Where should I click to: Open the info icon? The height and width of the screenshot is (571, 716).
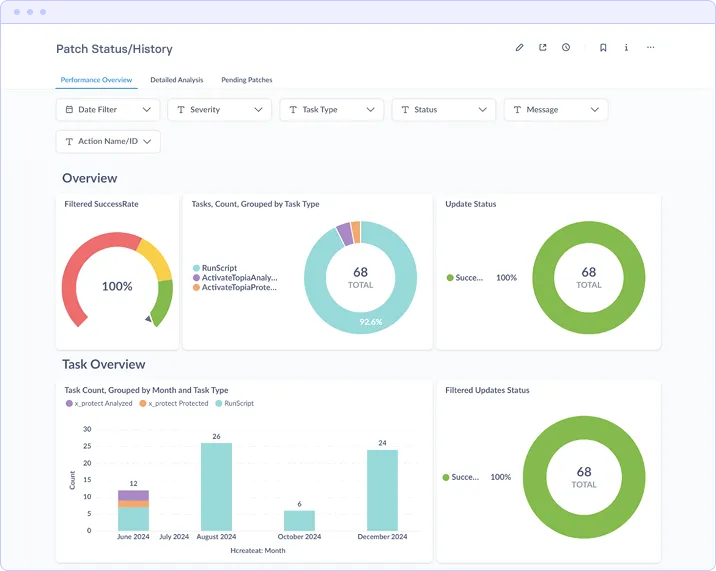(x=626, y=48)
